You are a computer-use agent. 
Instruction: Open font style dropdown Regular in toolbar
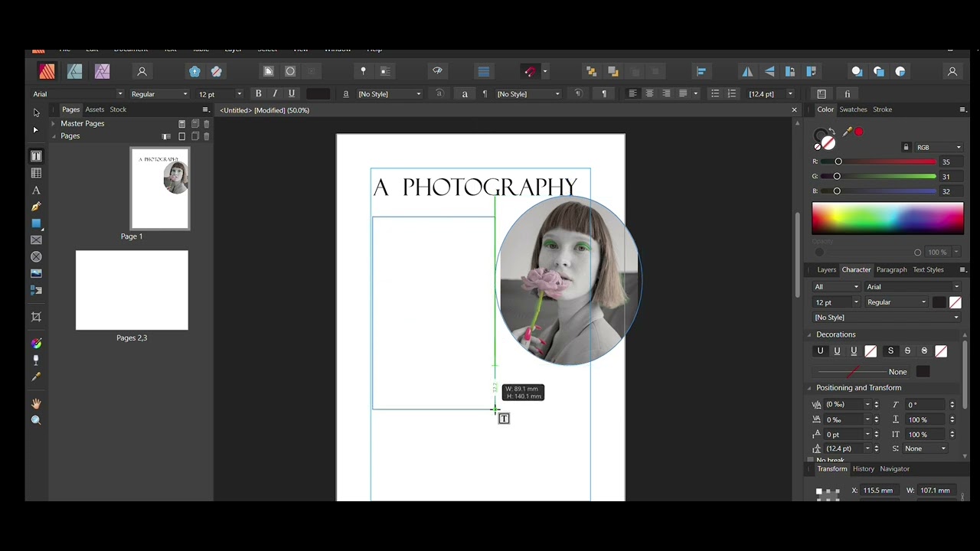159,93
